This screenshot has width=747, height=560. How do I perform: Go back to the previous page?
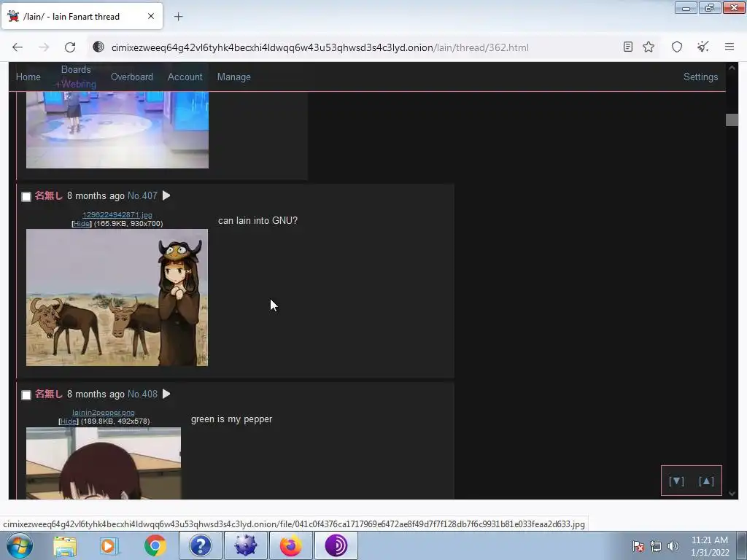click(18, 47)
